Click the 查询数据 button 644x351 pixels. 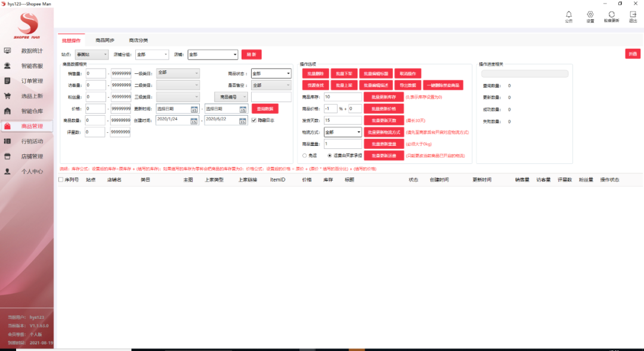(265, 108)
